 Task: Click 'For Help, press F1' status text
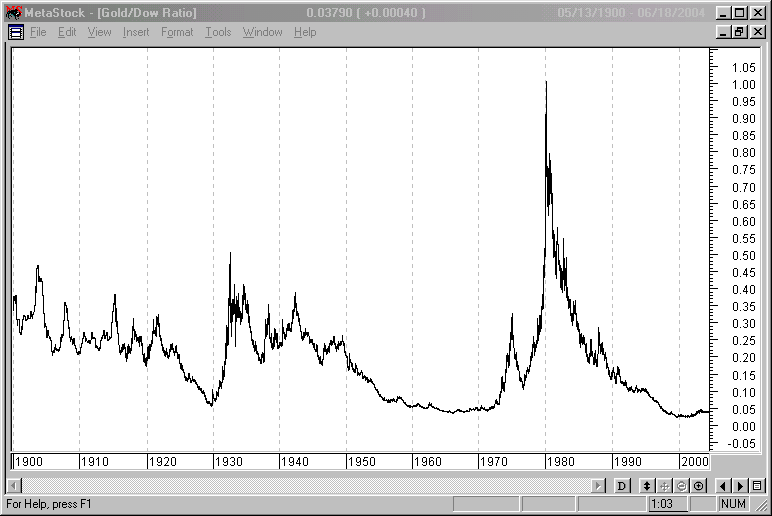coord(49,504)
